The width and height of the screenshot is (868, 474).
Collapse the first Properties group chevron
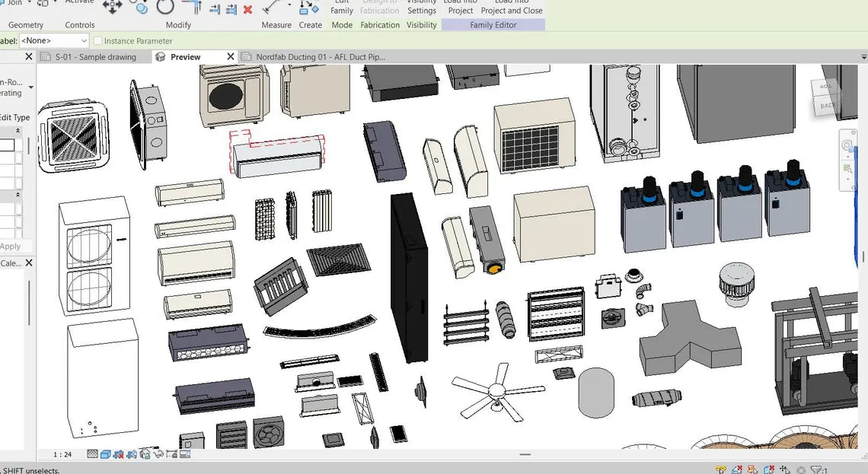(18, 131)
